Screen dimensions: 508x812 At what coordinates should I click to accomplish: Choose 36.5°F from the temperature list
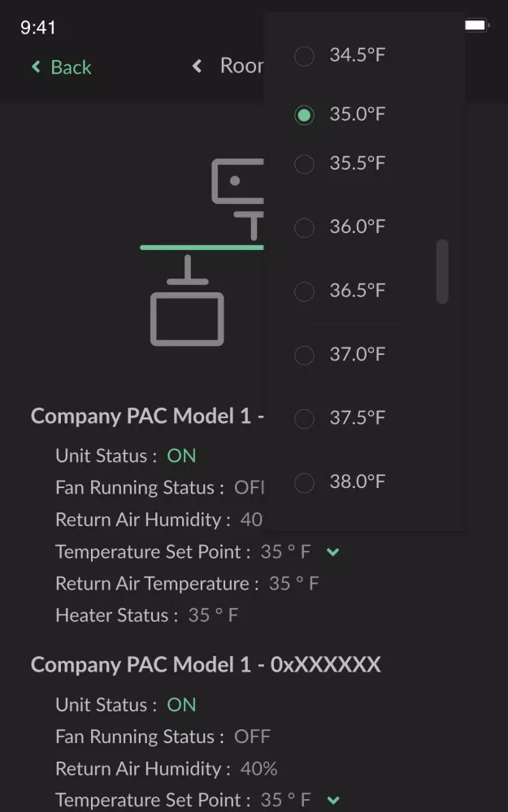339,291
